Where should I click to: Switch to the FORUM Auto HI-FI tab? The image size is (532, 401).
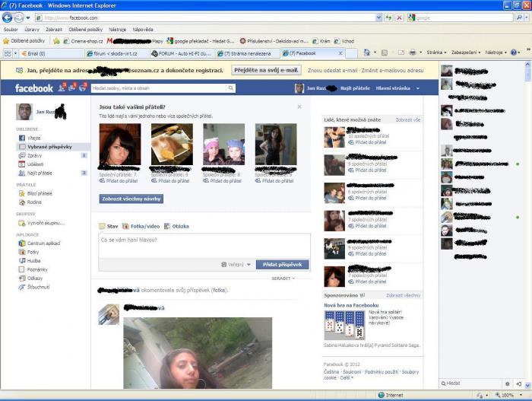tap(181, 53)
